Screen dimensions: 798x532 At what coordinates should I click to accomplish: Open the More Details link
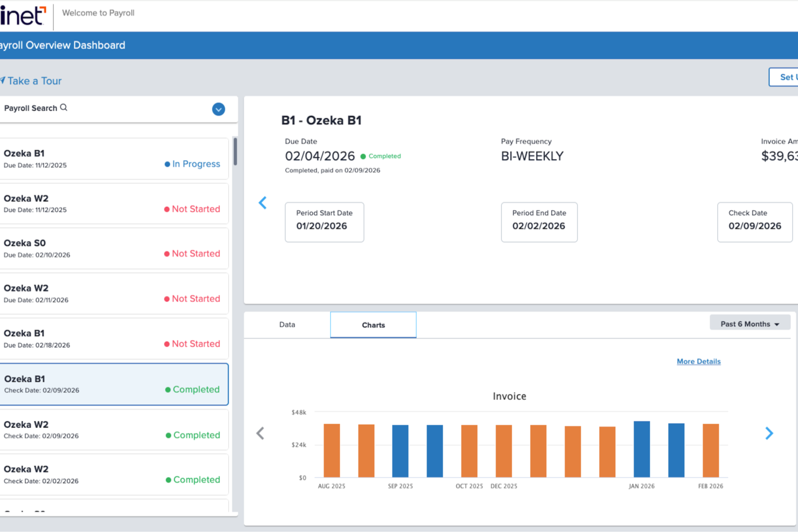coord(698,361)
